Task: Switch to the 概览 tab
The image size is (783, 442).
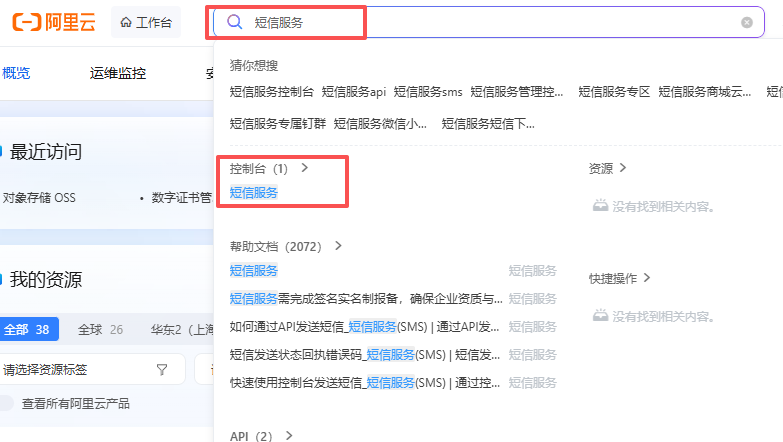Action: [x=15, y=73]
